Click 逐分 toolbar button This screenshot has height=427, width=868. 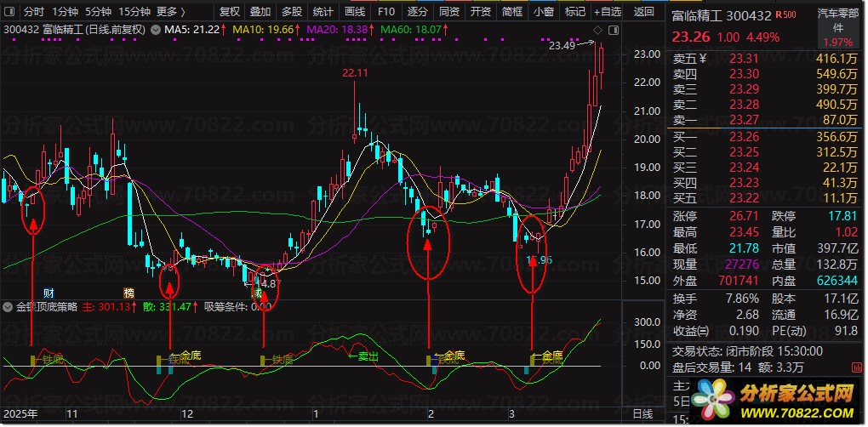tap(417, 12)
